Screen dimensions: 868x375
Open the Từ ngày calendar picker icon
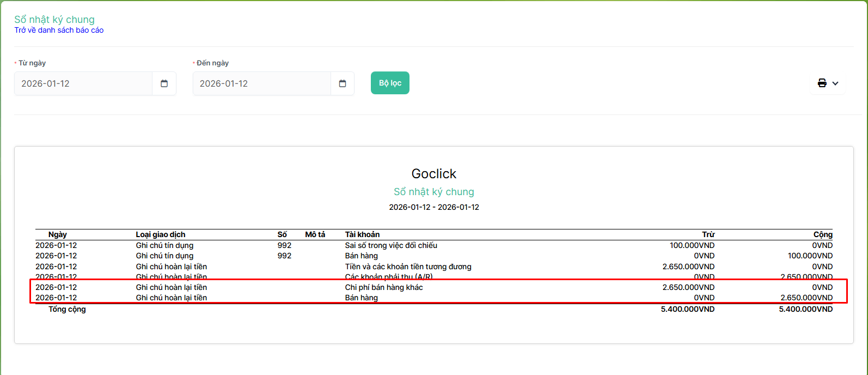pos(164,83)
